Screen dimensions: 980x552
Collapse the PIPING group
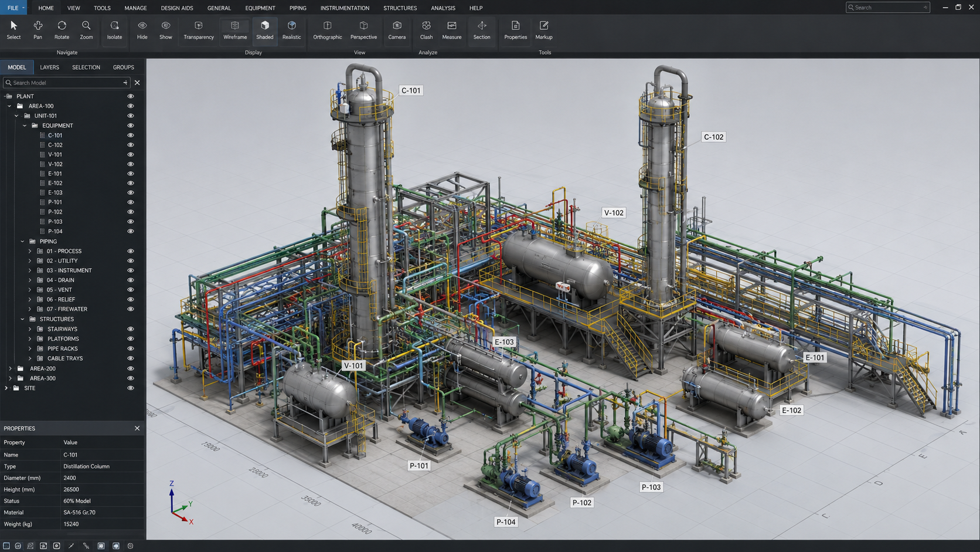tap(23, 241)
